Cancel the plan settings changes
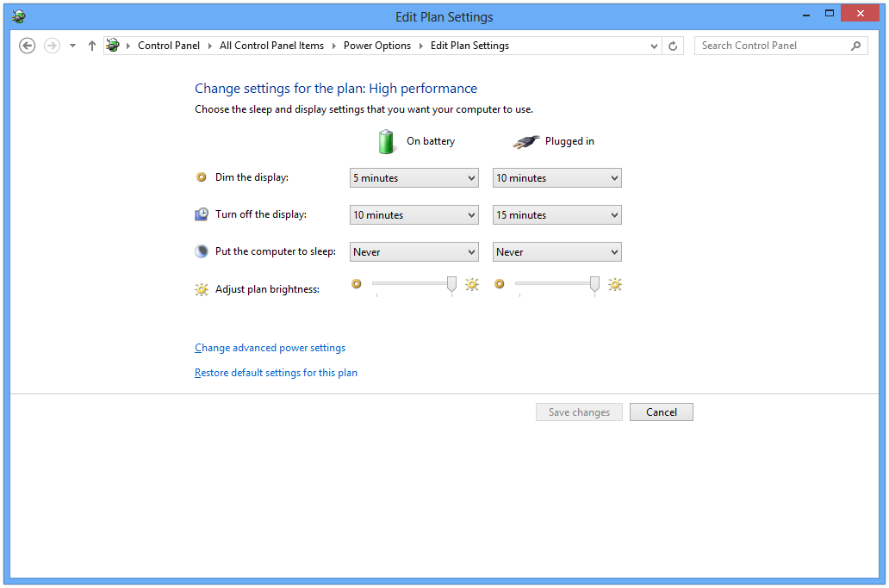This screenshot has height=588, width=889. (x=661, y=412)
